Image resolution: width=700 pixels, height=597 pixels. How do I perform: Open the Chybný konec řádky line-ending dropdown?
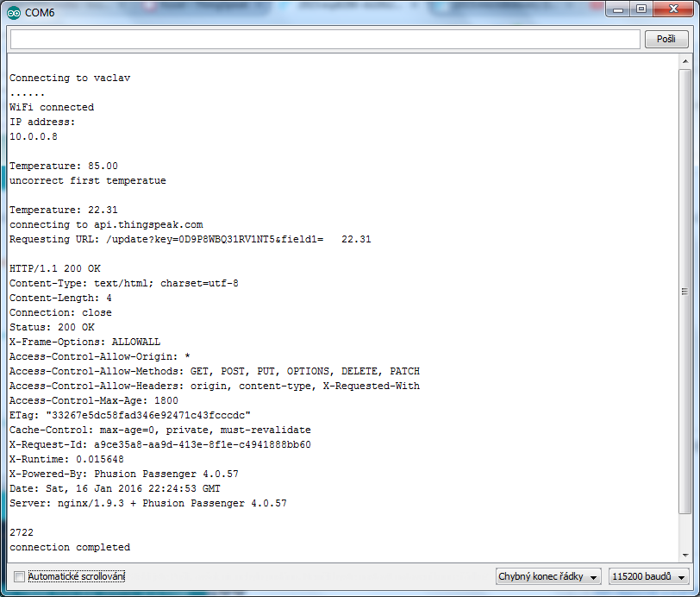tap(548, 576)
